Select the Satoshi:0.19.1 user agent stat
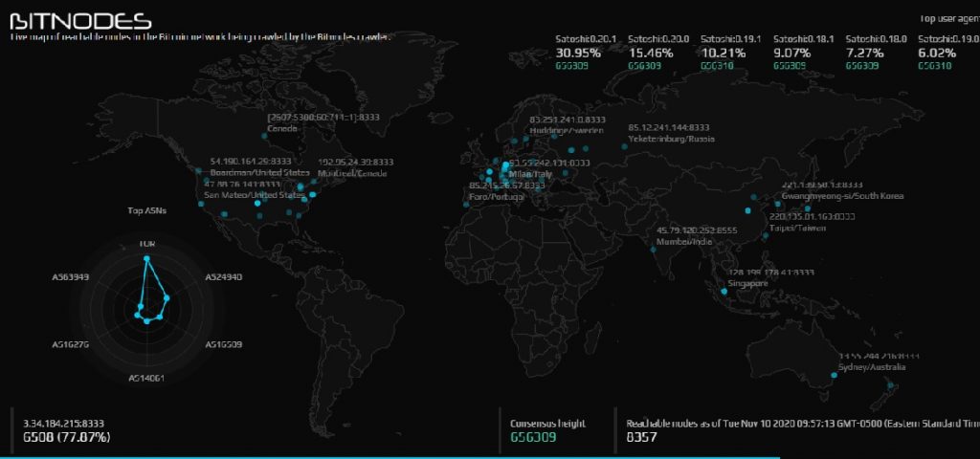This screenshot has width=980, height=459. click(730, 52)
